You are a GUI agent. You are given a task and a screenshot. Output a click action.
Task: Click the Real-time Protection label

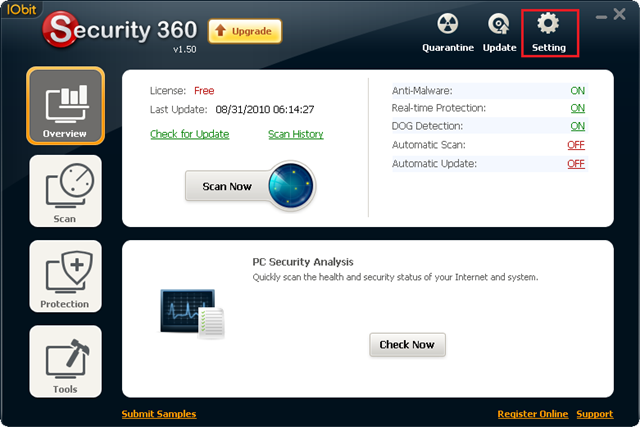click(x=439, y=108)
